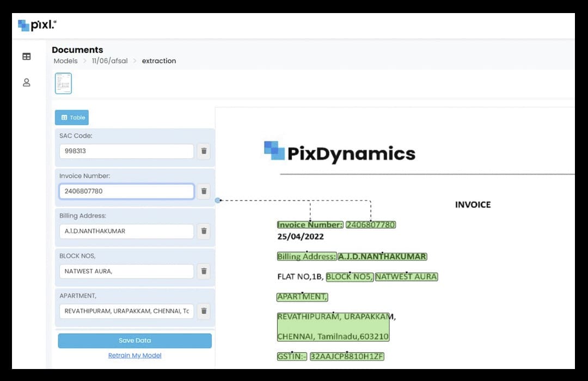
Task: Click the 'BLOCK NO5,' label in left panel
Action: (x=78, y=256)
